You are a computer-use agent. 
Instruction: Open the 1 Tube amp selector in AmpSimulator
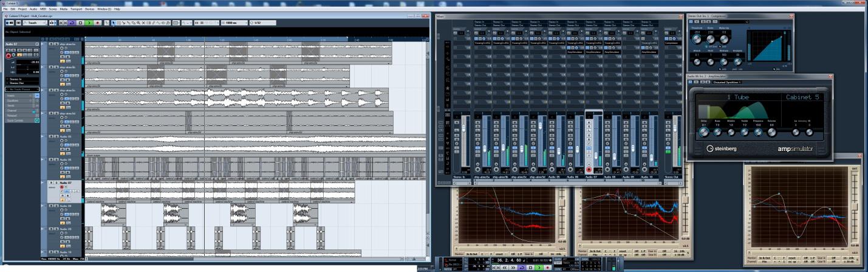737,97
